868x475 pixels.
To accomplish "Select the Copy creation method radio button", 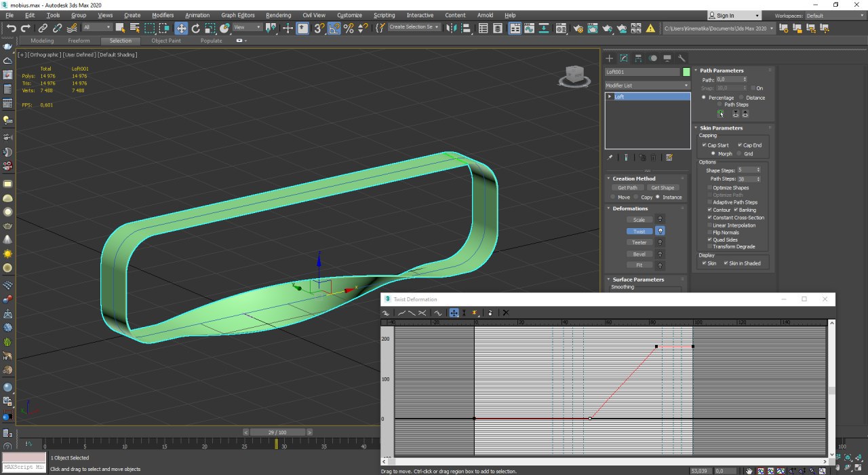I will coord(637,197).
